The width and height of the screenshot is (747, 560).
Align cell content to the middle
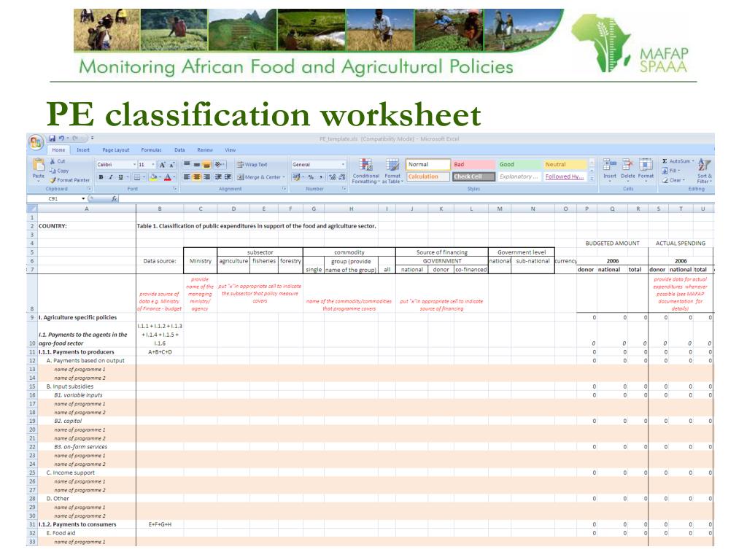point(197,164)
